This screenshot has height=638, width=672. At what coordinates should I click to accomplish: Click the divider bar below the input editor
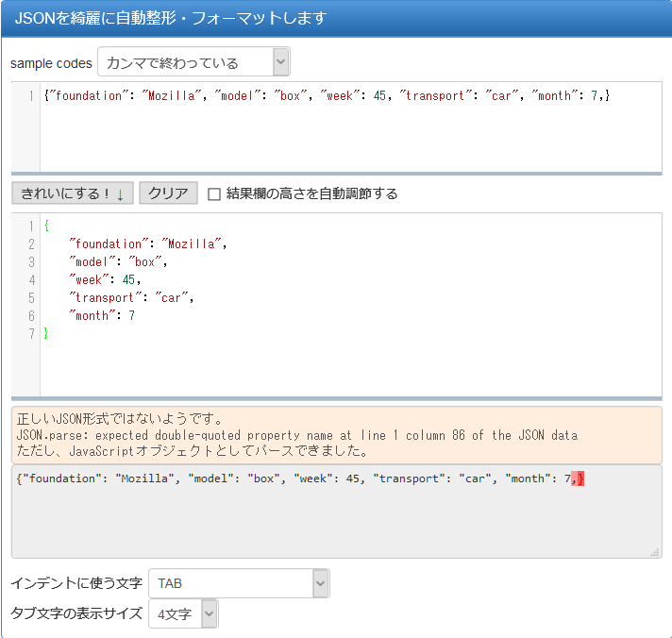click(336, 174)
